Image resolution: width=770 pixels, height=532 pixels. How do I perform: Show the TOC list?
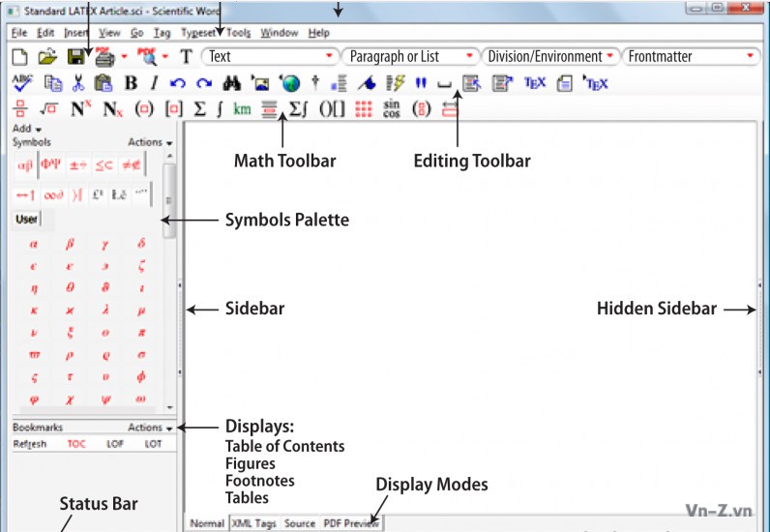click(76, 444)
